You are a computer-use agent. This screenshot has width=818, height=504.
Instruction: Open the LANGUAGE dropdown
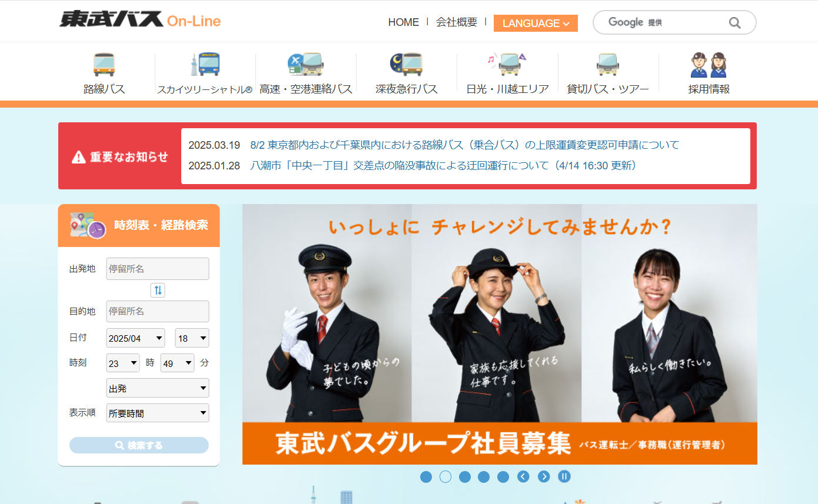coord(536,23)
